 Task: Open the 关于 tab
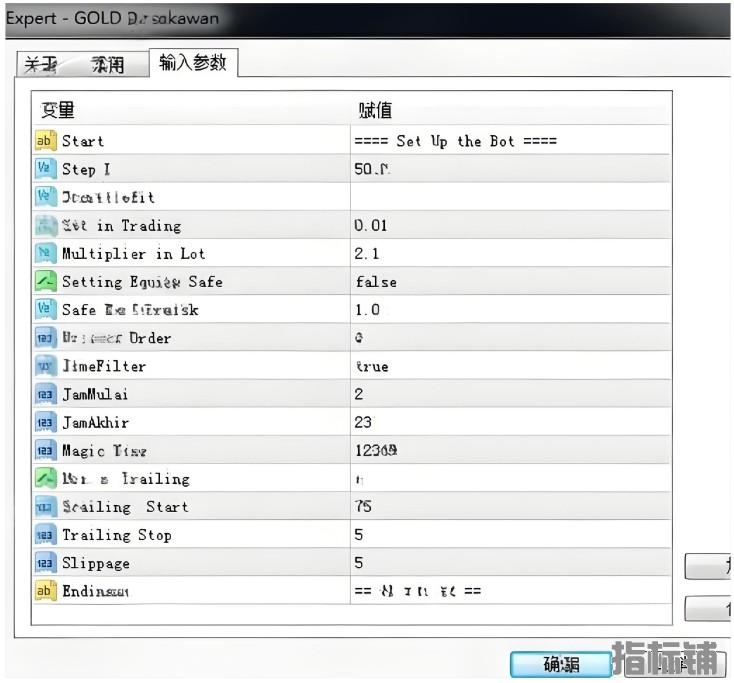(x=42, y=65)
